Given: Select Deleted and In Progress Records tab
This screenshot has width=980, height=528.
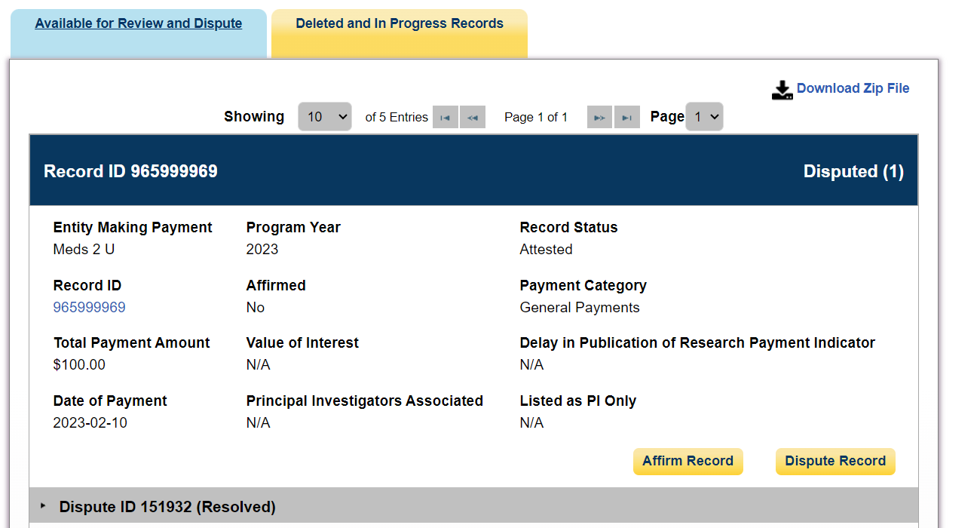Looking at the screenshot, I should [x=400, y=23].
